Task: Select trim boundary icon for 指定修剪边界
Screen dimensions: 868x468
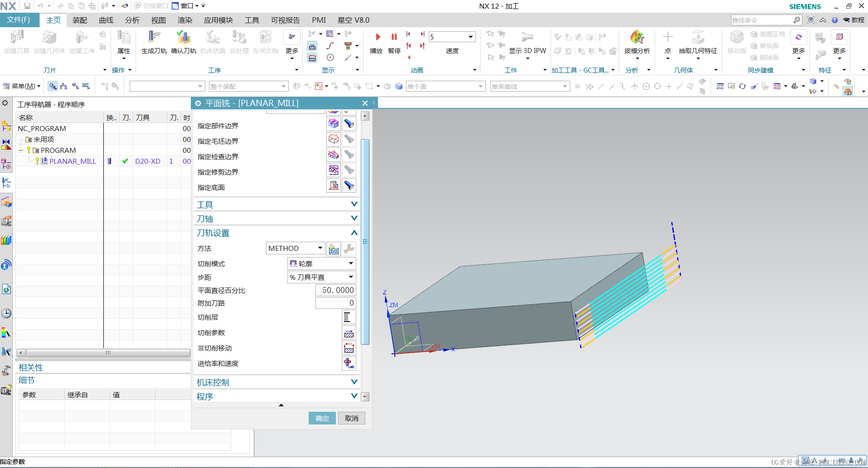Action: tap(334, 170)
